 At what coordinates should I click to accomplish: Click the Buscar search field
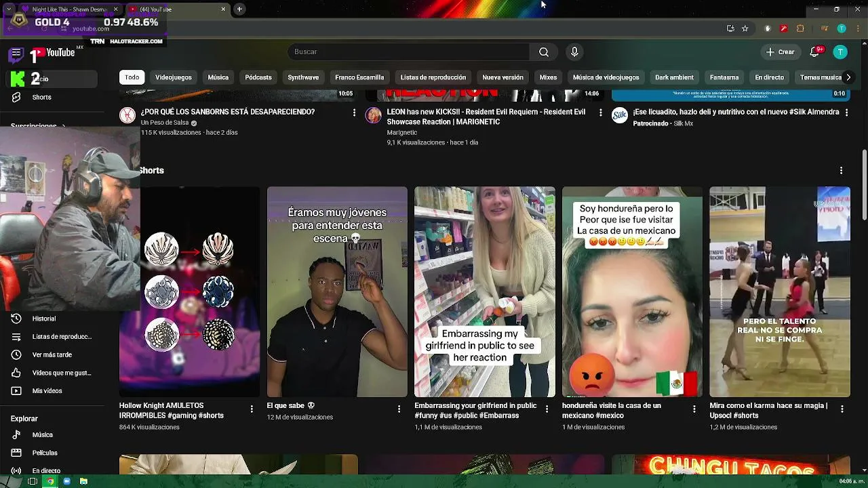coord(410,52)
